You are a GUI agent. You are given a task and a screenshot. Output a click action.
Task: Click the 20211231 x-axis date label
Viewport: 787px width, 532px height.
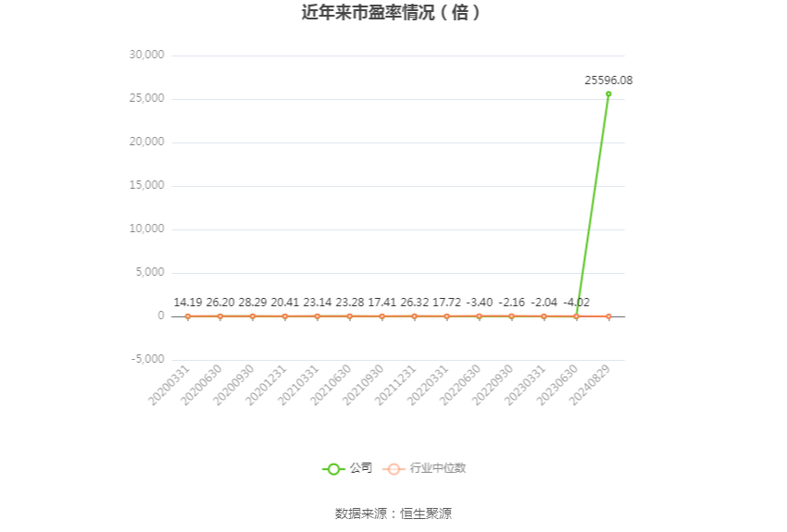coord(395,385)
